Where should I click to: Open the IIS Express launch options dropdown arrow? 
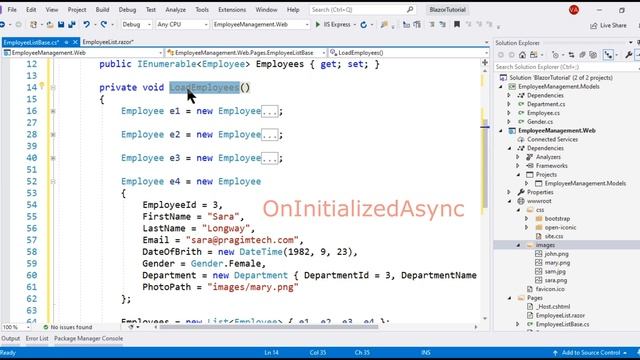(355, 24)
